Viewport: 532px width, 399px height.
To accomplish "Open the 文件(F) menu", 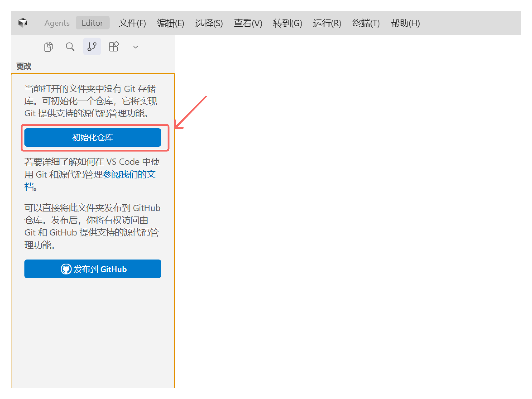I will click(132, 23).
